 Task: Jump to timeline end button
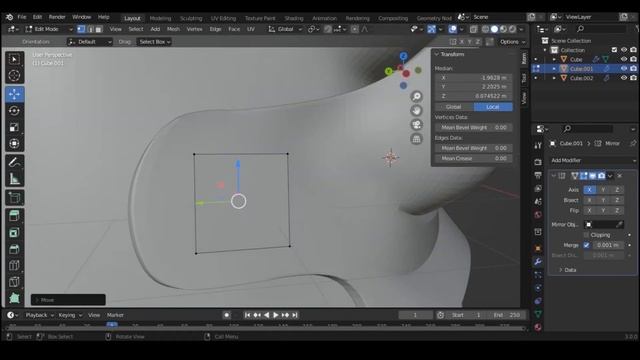click(295, 315)
